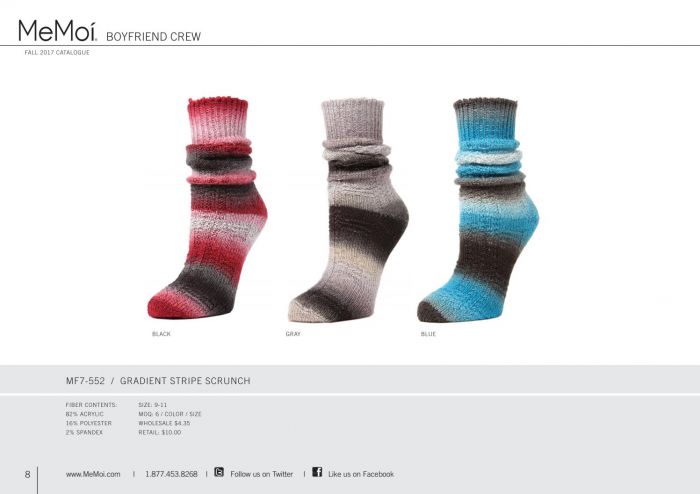Screen dimensions: 700x494
Task: Click the BLUE color label
Action: [428, 334]
